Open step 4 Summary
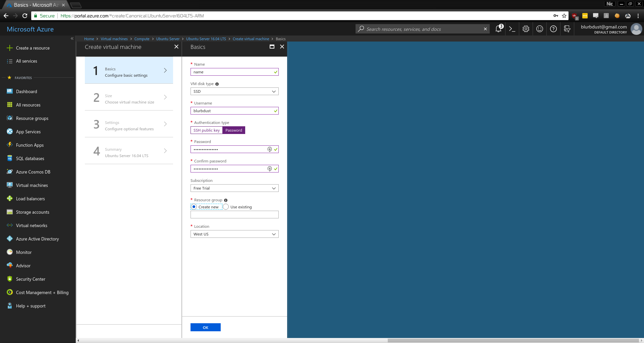This screenshot has width=644, height=343. coord(129,151)
